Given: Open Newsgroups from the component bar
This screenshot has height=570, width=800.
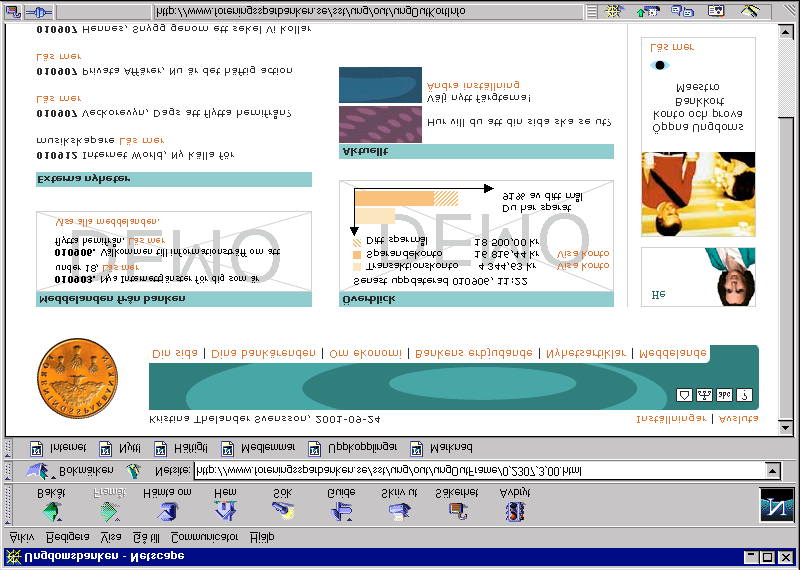Looking at the screenshot, I should click(682, 11).
